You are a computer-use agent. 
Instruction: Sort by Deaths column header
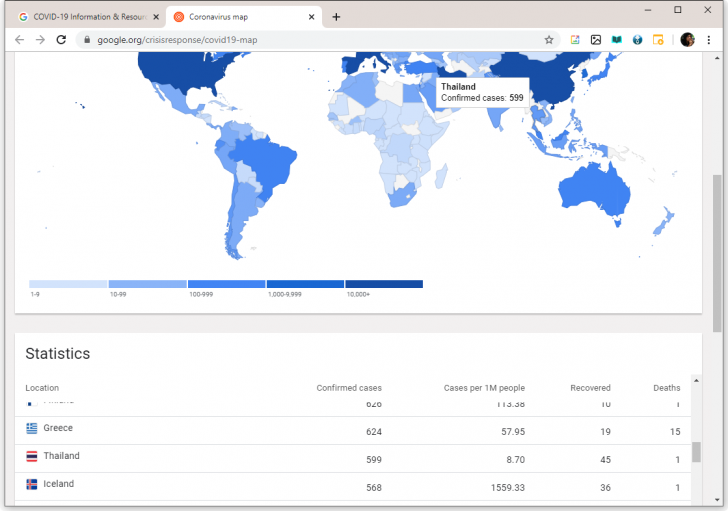(x=667, y=388)
